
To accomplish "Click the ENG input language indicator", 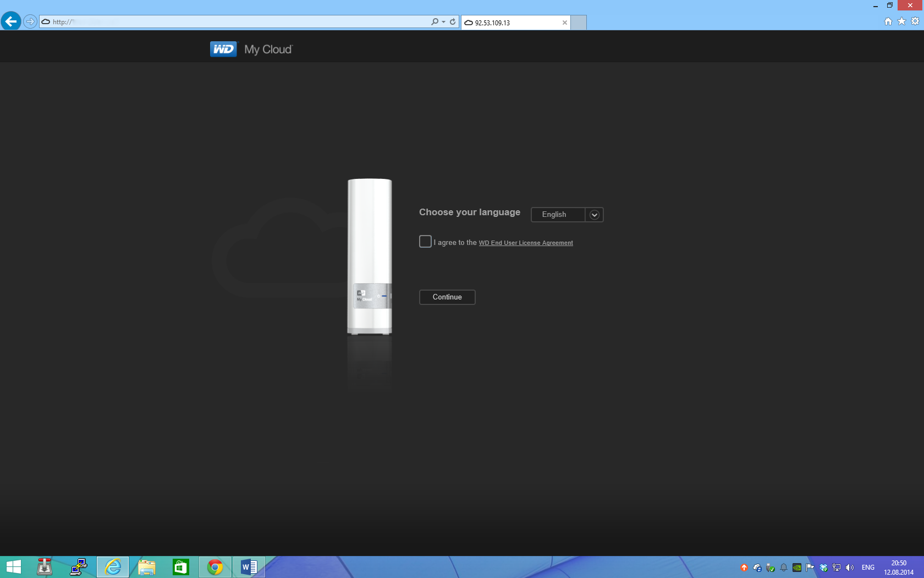I will [868, 568].
